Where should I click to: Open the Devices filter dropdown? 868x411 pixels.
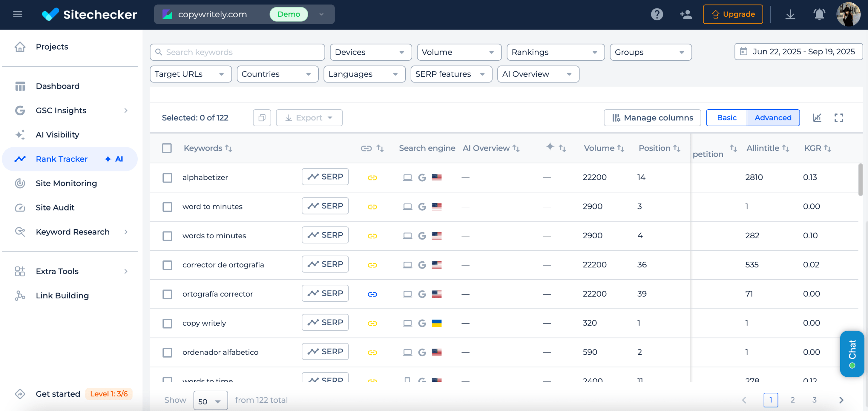coord(370,52)
